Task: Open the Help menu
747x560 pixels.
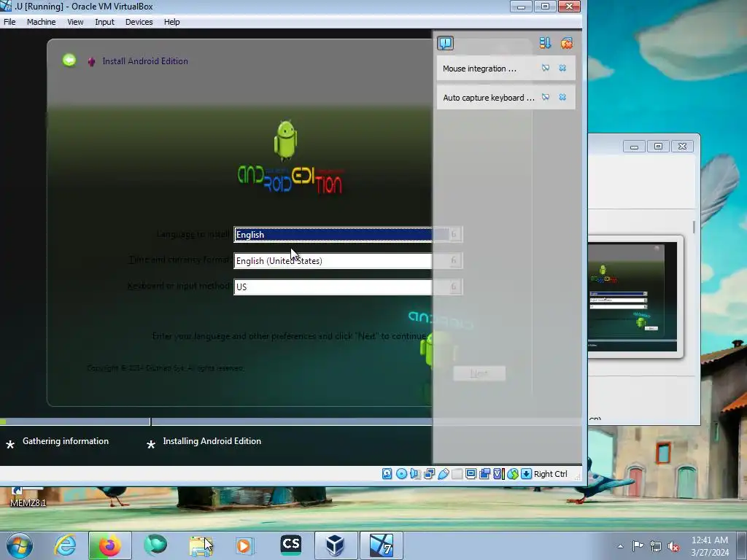Action: [x=171, y=22]
